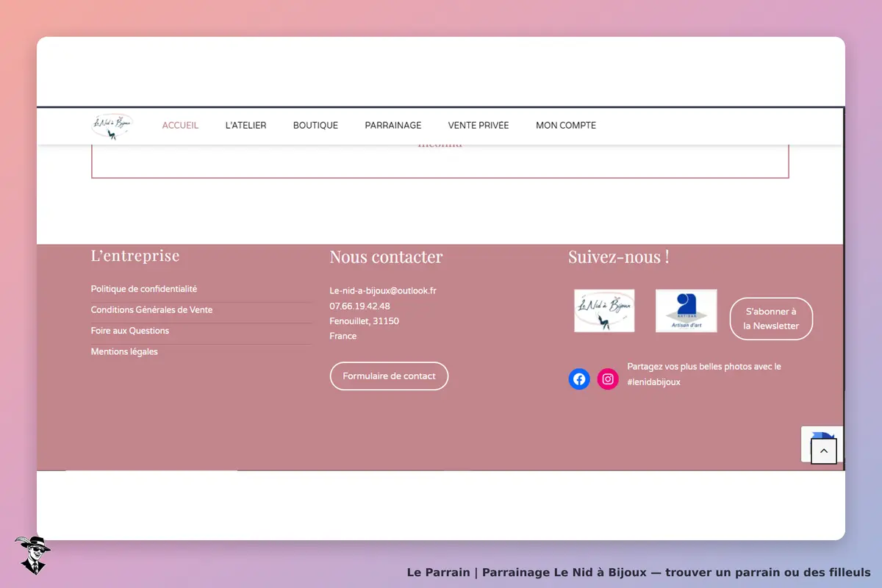882x588 pixels.
Task: Open MON COMPTE in the navigation
Action: point(566,126)
